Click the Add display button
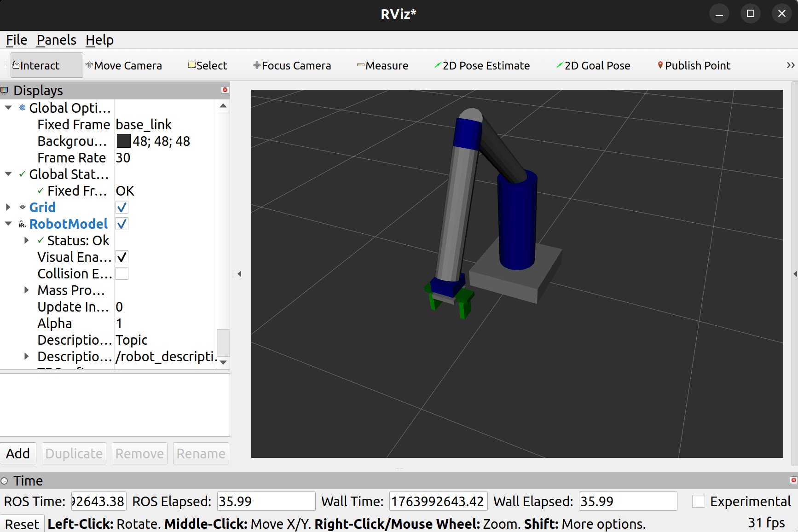Viewport: 798px width, 532px height. point(18,453)
